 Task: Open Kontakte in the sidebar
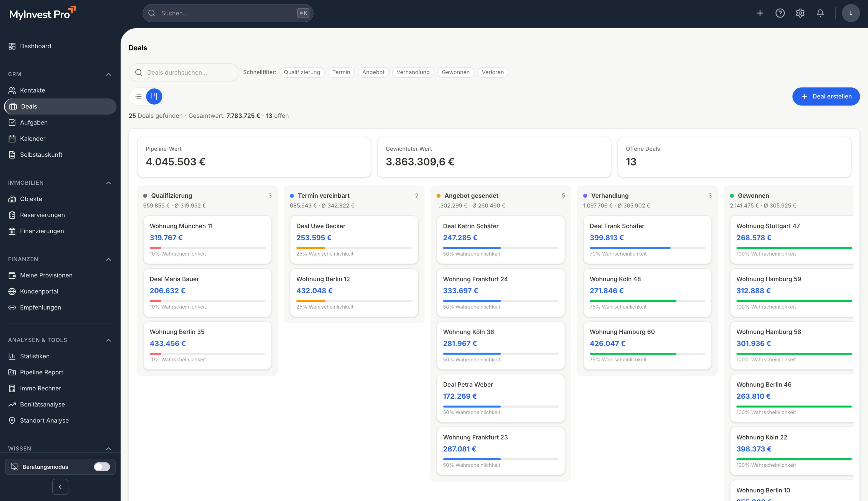(32, 90)
